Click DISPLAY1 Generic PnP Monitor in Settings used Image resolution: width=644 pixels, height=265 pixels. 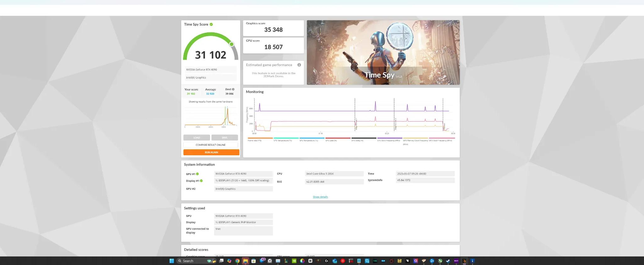point(243,222)
